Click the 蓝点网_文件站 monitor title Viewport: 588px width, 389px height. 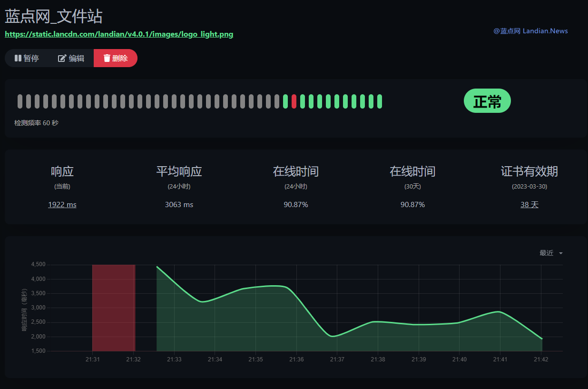54,17
